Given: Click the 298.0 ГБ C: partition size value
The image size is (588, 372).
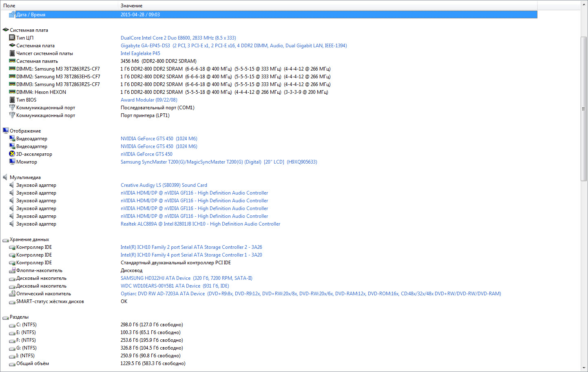Looking at the screenshot, I should coord(152,325).
